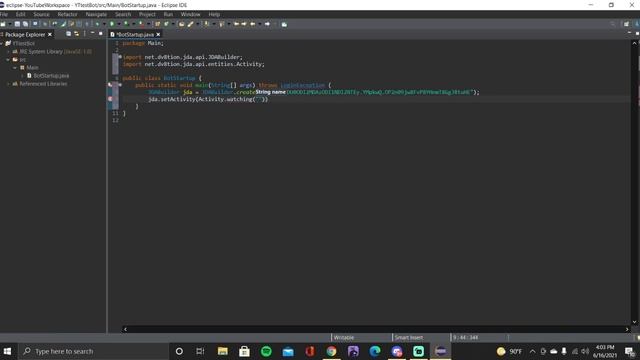The height and width of the screenshot is (360, 640).
Task: Minimize the Package Explorer panel
Action: click(x=93, y=33)
